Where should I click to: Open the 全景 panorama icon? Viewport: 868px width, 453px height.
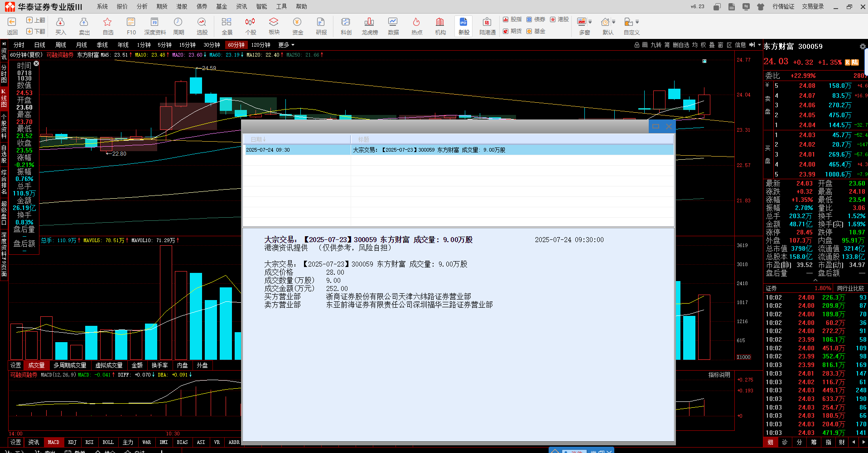[x=227, y=26]
